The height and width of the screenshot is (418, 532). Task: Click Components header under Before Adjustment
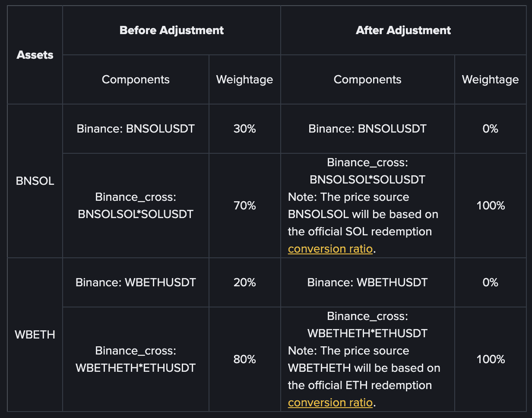136,79
